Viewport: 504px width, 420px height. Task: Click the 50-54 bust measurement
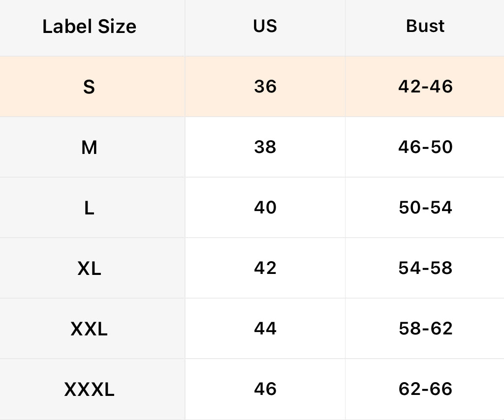click(x=425, y=208)
